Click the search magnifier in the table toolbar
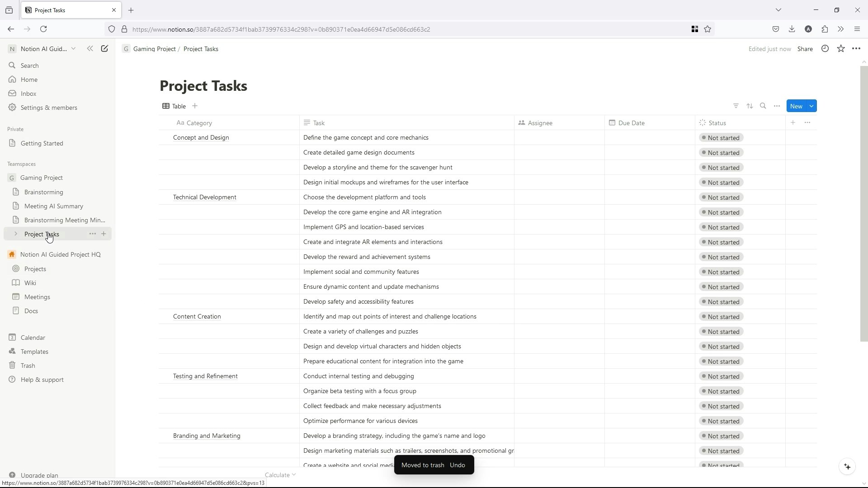Image resolution: width=868 pixels, height=488 pixels. (763, 106)
